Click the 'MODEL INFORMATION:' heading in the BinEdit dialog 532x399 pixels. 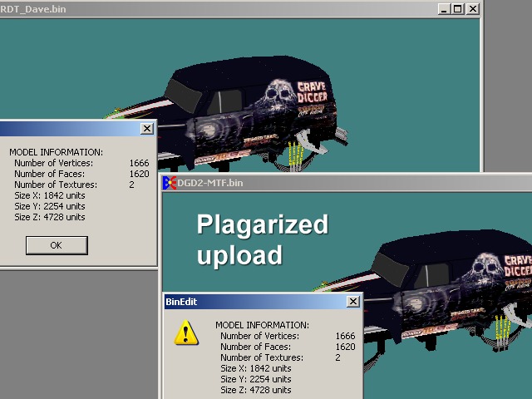point(263,325)
